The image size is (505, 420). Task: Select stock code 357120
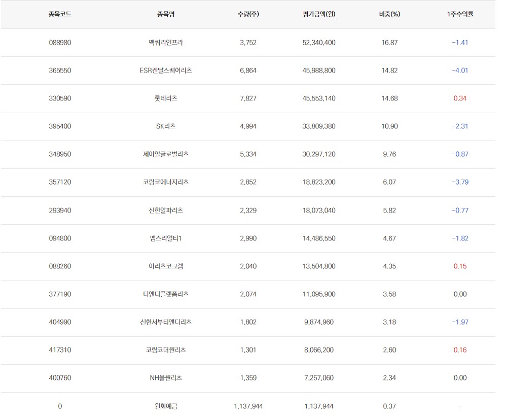pos(60,182)
